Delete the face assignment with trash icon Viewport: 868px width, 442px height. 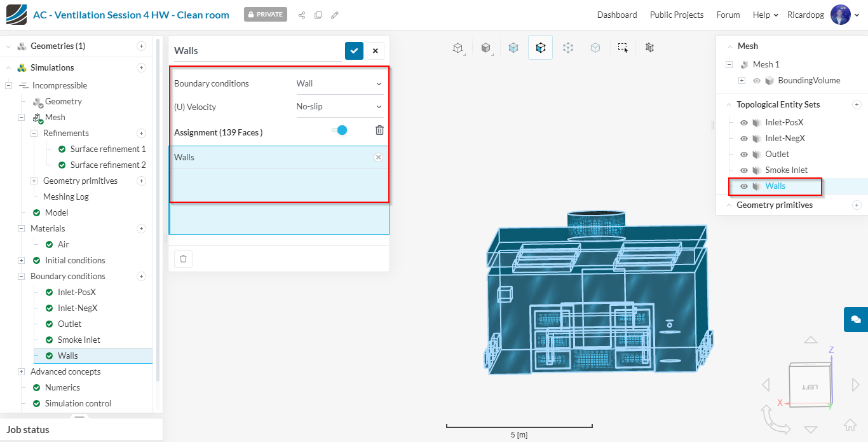[x=379, y=130]
